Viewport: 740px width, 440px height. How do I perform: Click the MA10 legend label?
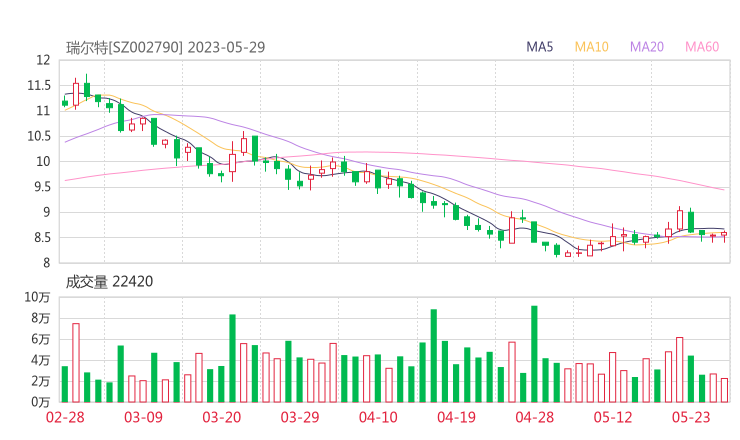coord(591,47)
